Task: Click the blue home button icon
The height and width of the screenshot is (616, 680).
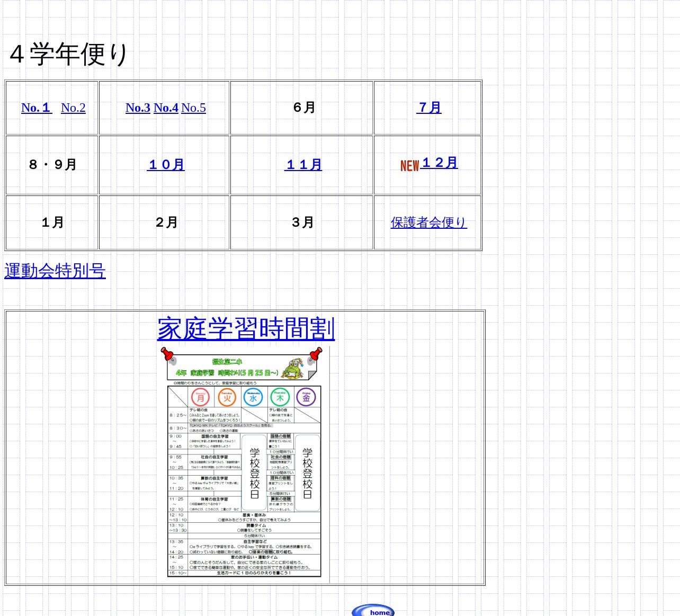Action: pos(373,610)
